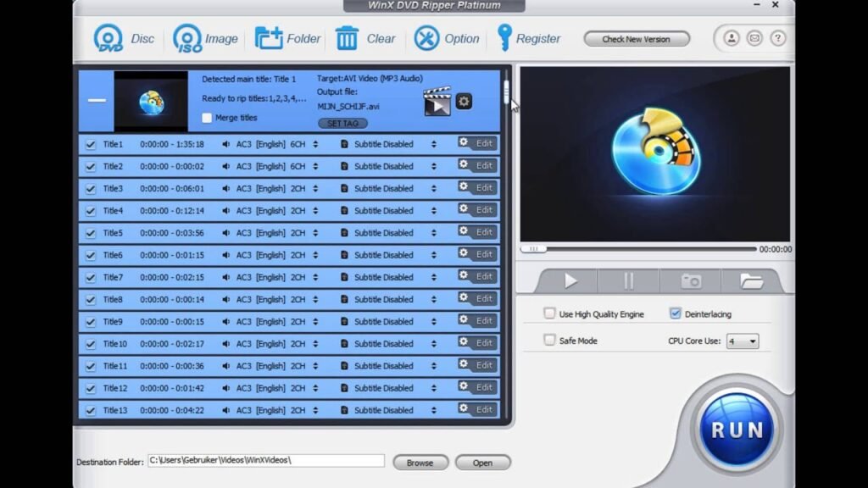Viewport: 868px width, 488px height.
Task: Pause the preview playback
Action: [629, 281]
